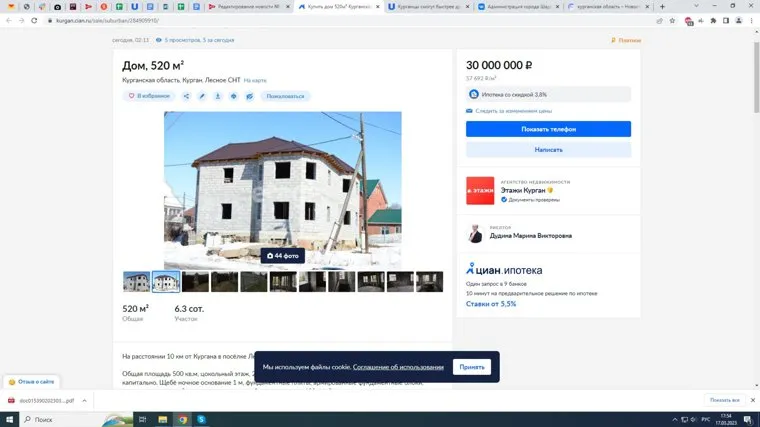Viewport: 760px width, 427px height.
Task: Click the pencil note icon under the title
Action: click(x=202, y=96)
